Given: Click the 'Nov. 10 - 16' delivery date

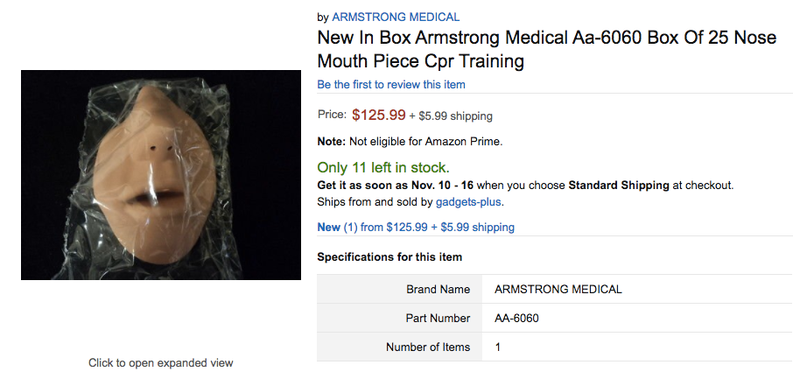Looking at the screenshot, I should (x=443, y=185).
